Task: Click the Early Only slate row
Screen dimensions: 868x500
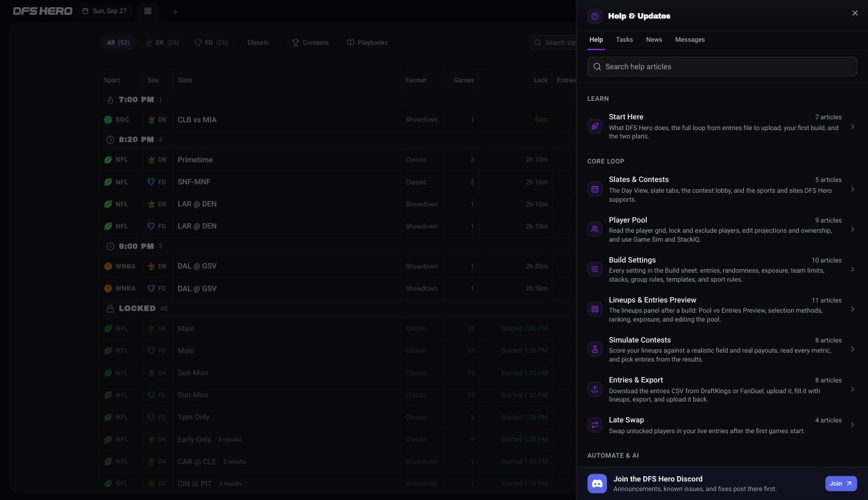Action: point(337,439)
